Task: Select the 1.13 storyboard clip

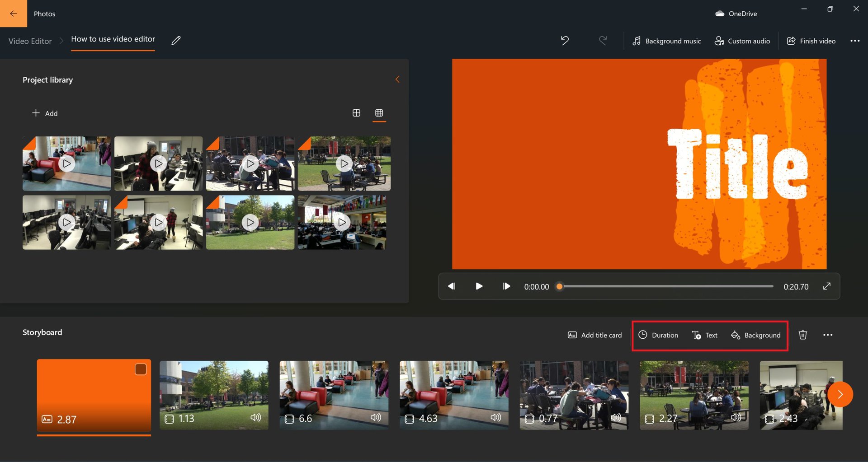Action: 214,395
